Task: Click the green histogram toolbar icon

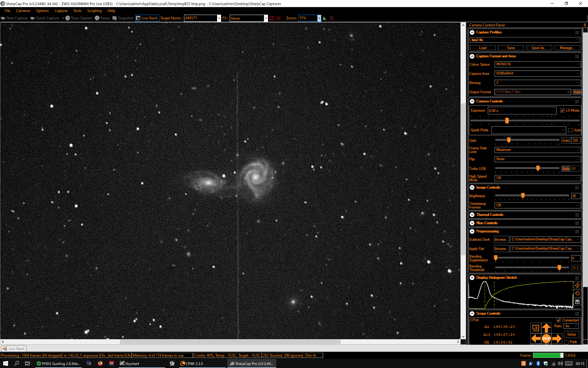Action: tap(325, 18)
